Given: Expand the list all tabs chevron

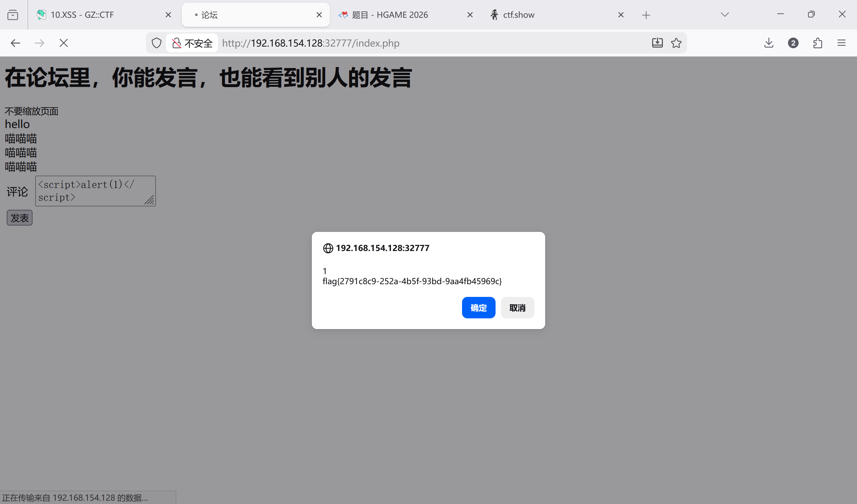Looking at the screenshot, I should click(725, 15).
